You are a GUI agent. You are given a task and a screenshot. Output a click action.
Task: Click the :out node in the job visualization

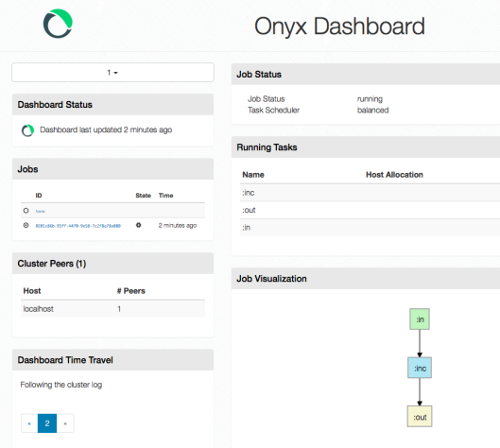tap(420, 417)
